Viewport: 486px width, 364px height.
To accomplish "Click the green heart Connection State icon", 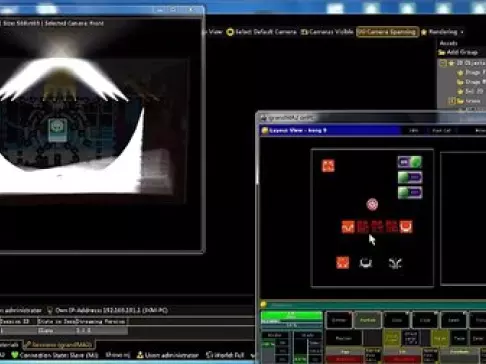I will pyautogui.click(x=14, y=355).
